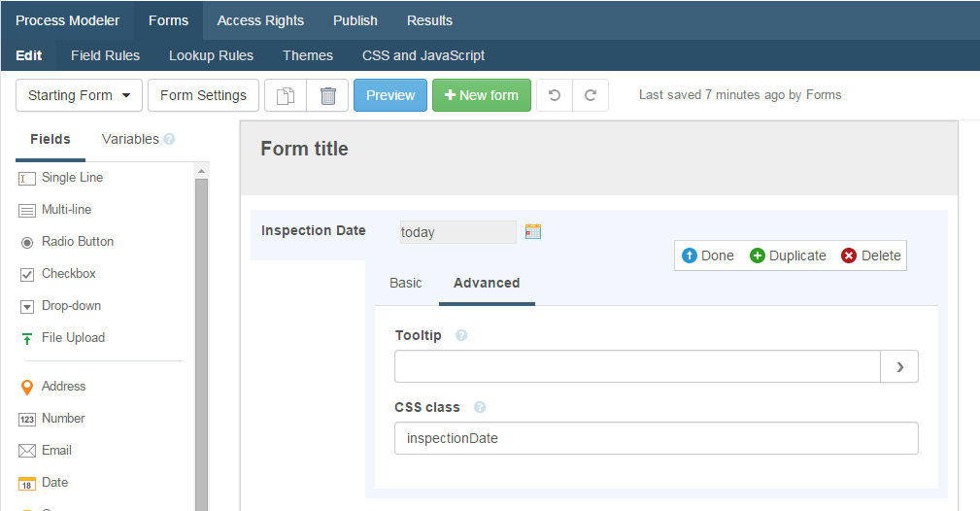This screenshot has height=511, width=980.
Task: Add a Drop-down field from list
Action: (71, 306)
